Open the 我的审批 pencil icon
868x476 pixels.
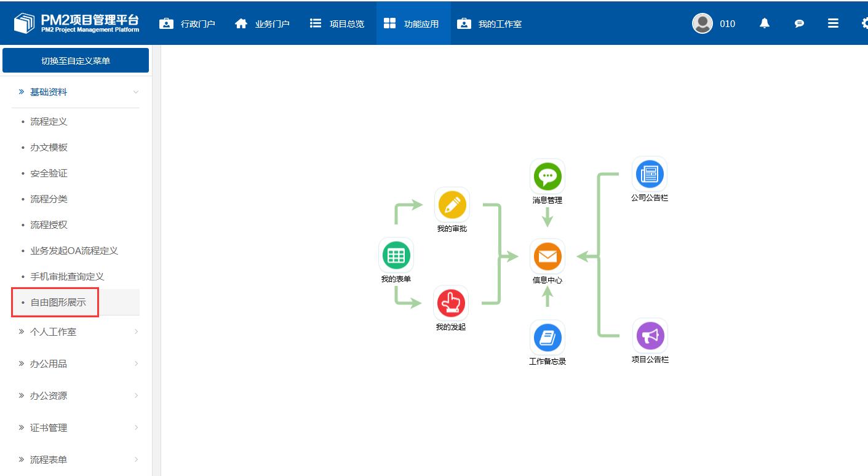coord(452,205)
